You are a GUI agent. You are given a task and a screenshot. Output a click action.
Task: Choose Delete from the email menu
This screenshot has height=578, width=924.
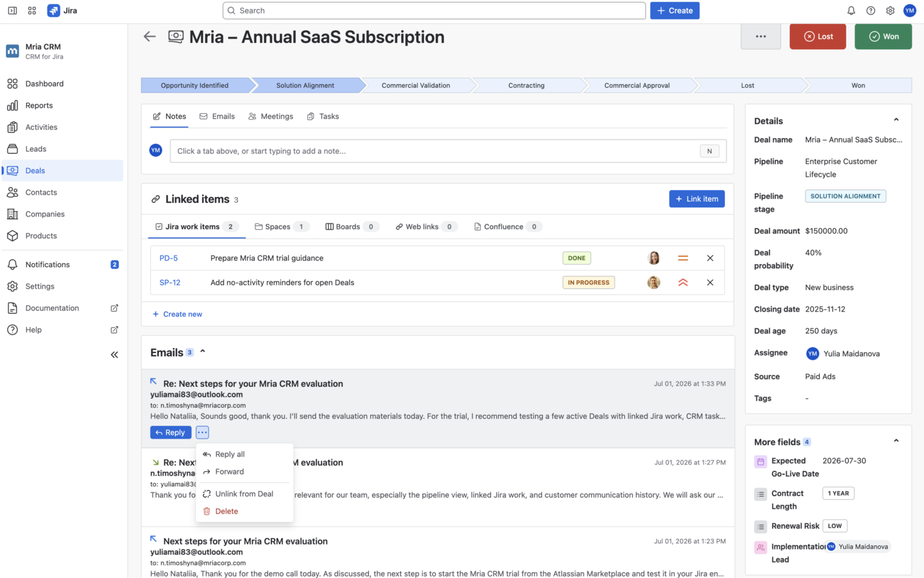coord(244,511)
